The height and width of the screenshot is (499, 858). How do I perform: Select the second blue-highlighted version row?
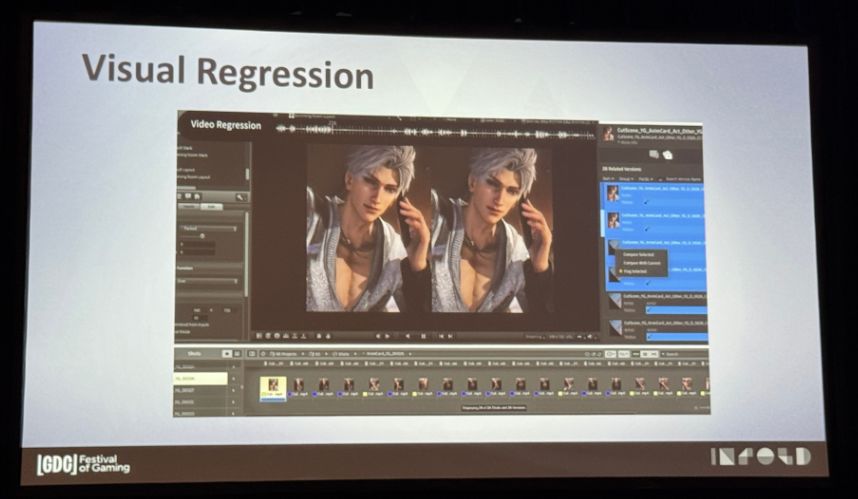click(652, 222)
